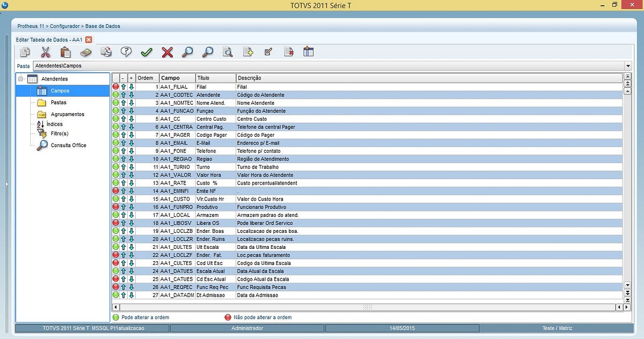Move AA1_CODTEC field up with up arrow
The height and width of the screenshot is (339, 644).
click(123, 95)
